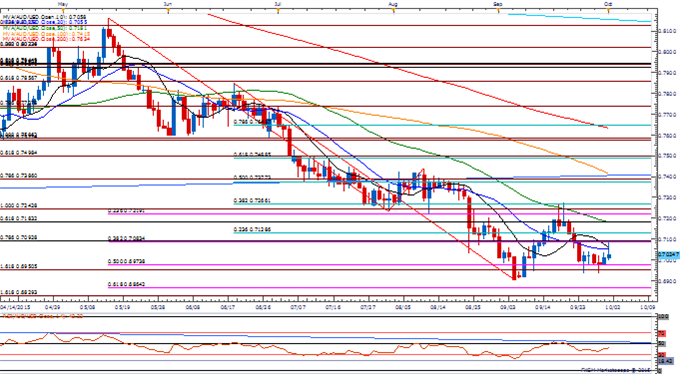This screenshot has width=680, height=374.
Task: Click the Fibonacci label 0.786 0.73860
Action: (x=19, y=175)
